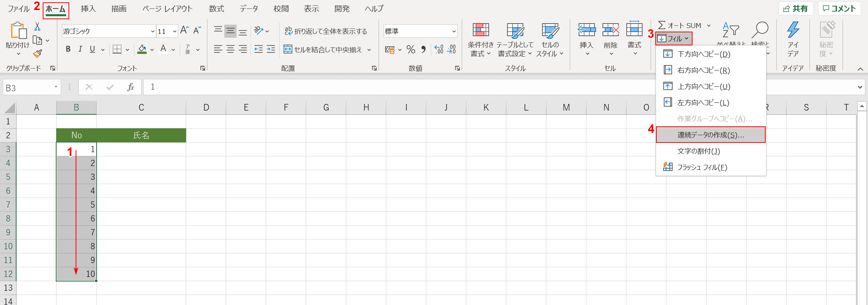The width and height of the screenshot is (868, 305).
Task: Expand the formula bar chevron
Action: 860,87
